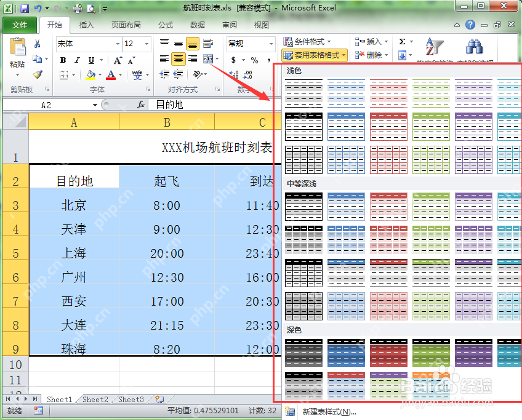Toggle the highlighted horizontal center button
Image resolution: width=522 pixels, height=420 pixels.
pos(179,59)
